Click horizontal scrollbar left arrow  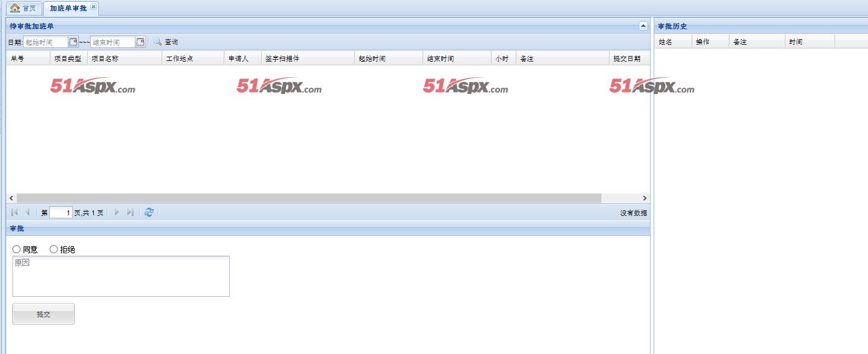[x=11, y=198]
